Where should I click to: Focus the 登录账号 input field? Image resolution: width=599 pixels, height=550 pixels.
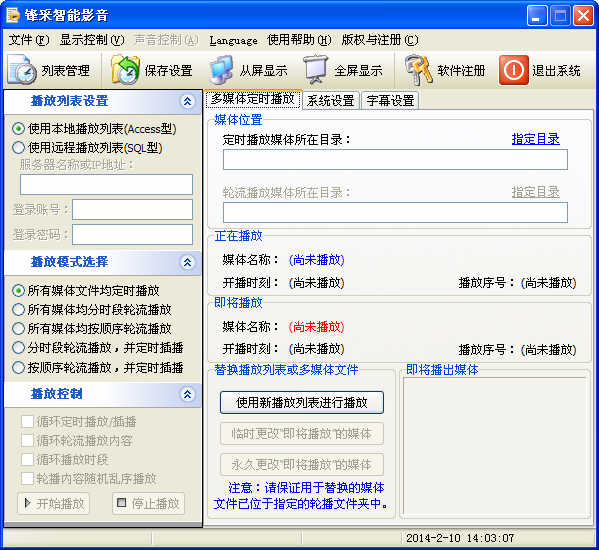[x=132, y=209]
